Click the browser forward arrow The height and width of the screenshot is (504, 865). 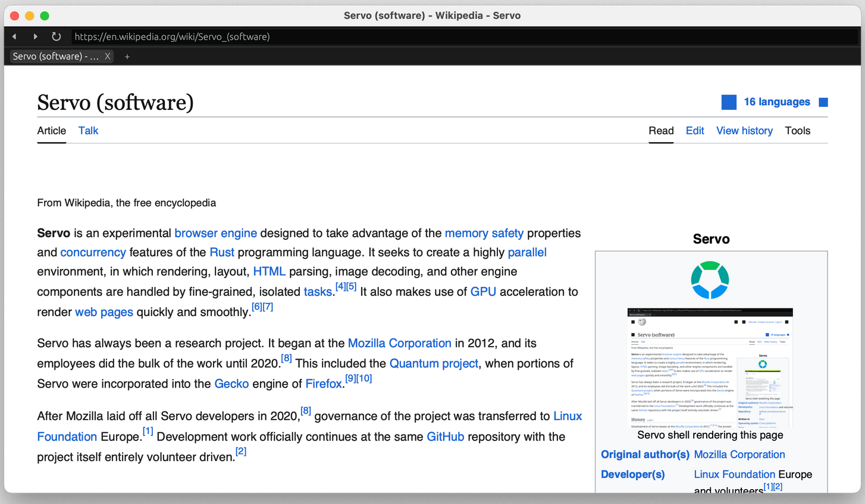36,37
